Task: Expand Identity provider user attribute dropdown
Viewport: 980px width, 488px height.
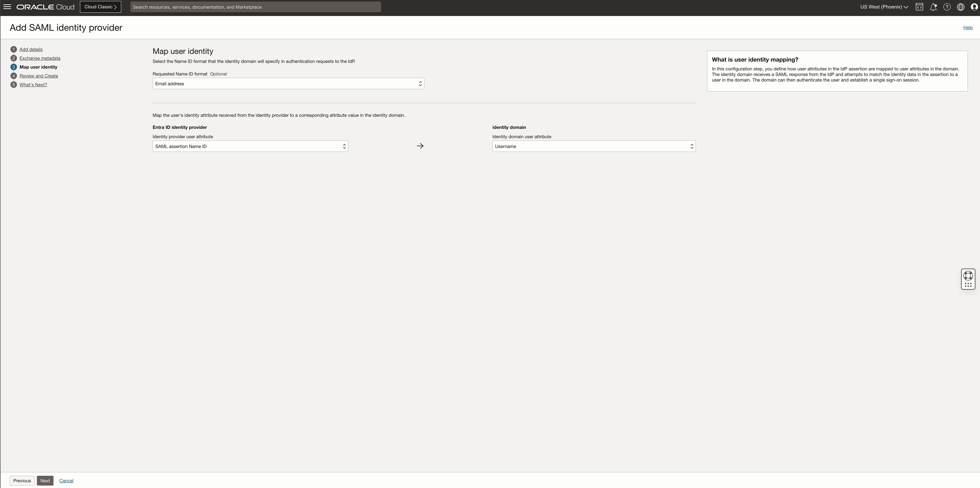Action: [250, 146]
